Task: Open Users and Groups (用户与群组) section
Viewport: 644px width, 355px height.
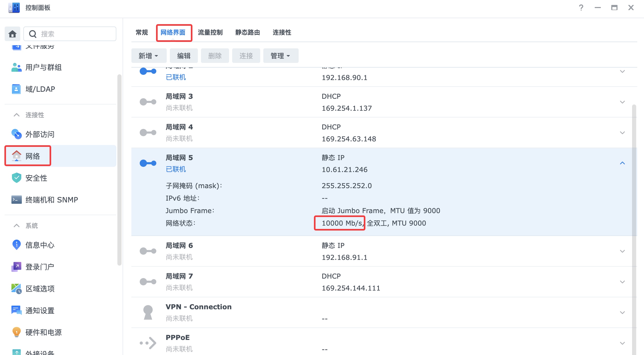Action: point(43,67)
